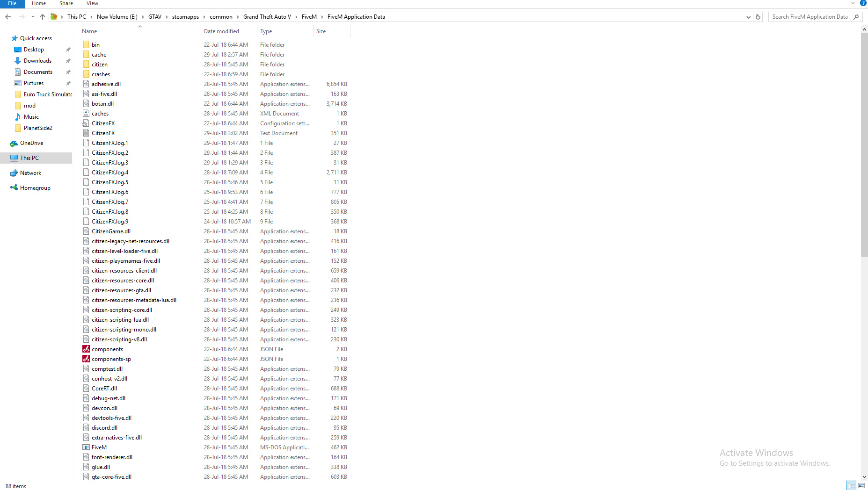
Task: Click the bin folder icon
Action: [x=86, y=45]
